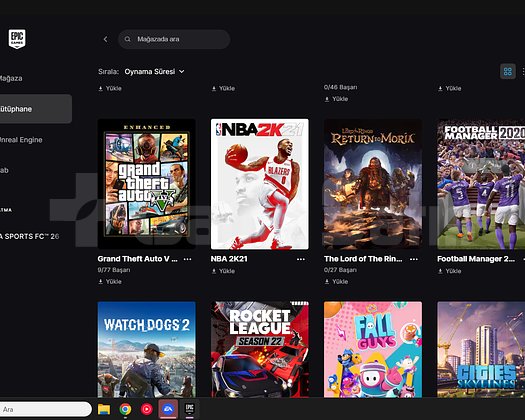Open Google Chrome from the taskbar

click(x=125, y=409)
